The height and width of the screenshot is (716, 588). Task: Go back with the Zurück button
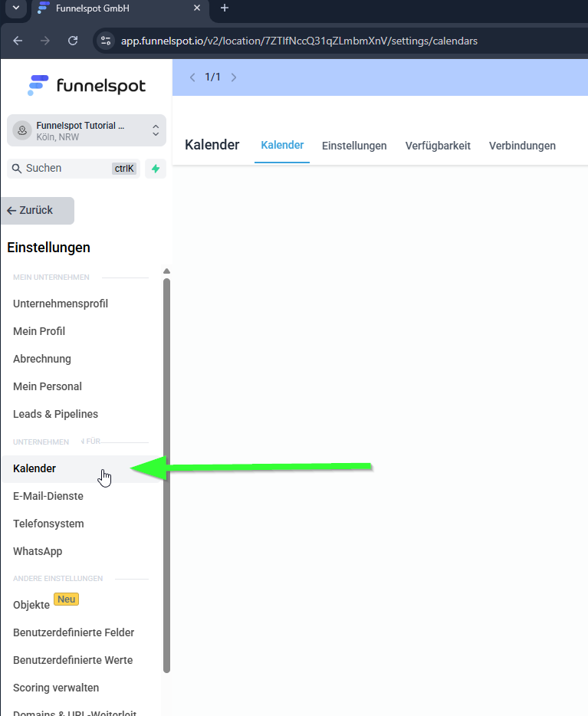[x=38, y=211]
